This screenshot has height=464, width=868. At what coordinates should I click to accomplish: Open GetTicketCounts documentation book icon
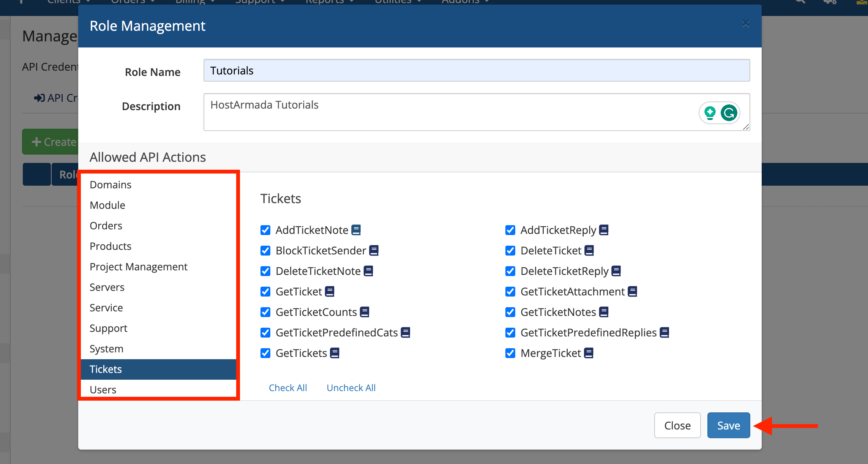click(365, 312)
